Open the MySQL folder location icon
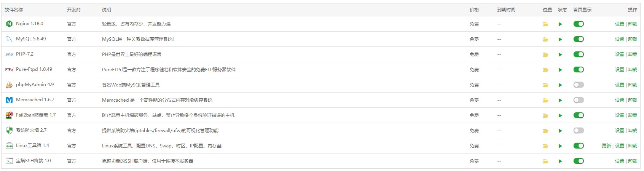Screen dimensions: 644x171 click(x=545, y=39)
